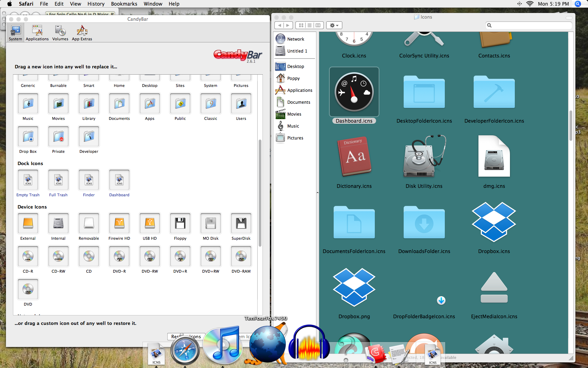The image size is (588, 368).
Task: Click the Apps folder icon well
Action: (150, 104)
